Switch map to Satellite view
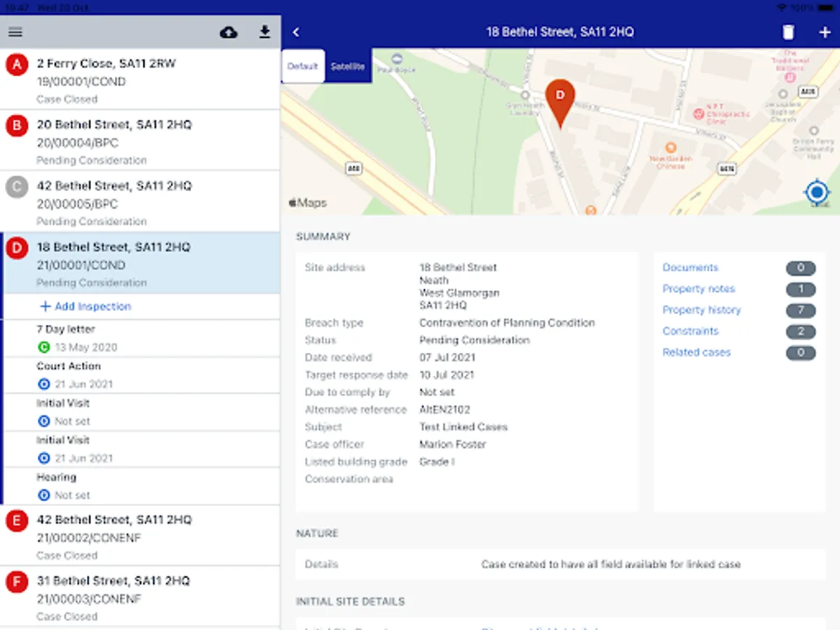Image resolution: width=840 pixels, height=630 pixels. tap(348, 66)
